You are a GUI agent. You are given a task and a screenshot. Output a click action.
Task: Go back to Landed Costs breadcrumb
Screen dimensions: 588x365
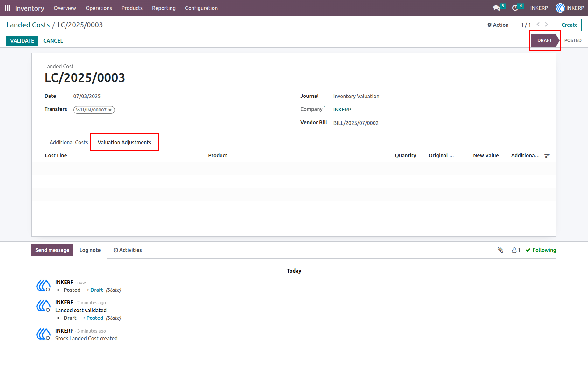coord(28,25)
